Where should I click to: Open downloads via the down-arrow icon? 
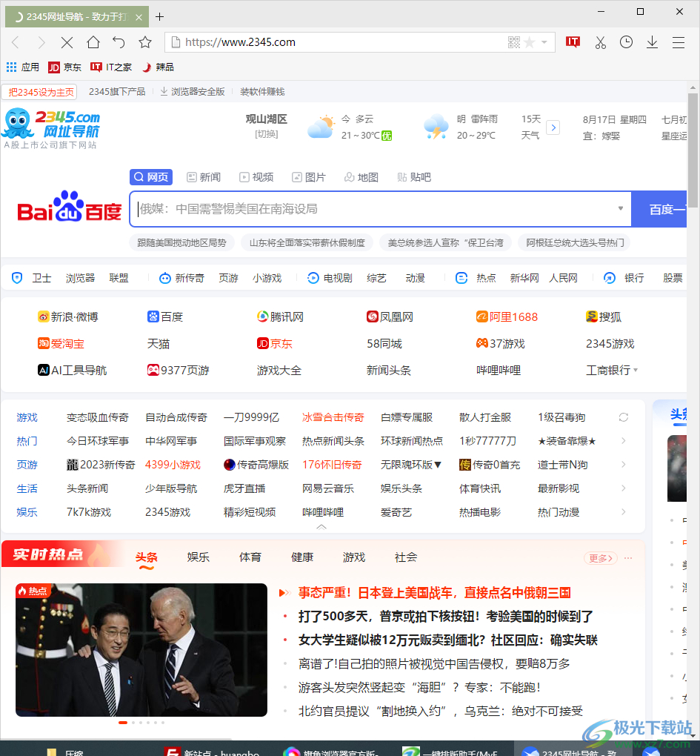tap(652, 42)
